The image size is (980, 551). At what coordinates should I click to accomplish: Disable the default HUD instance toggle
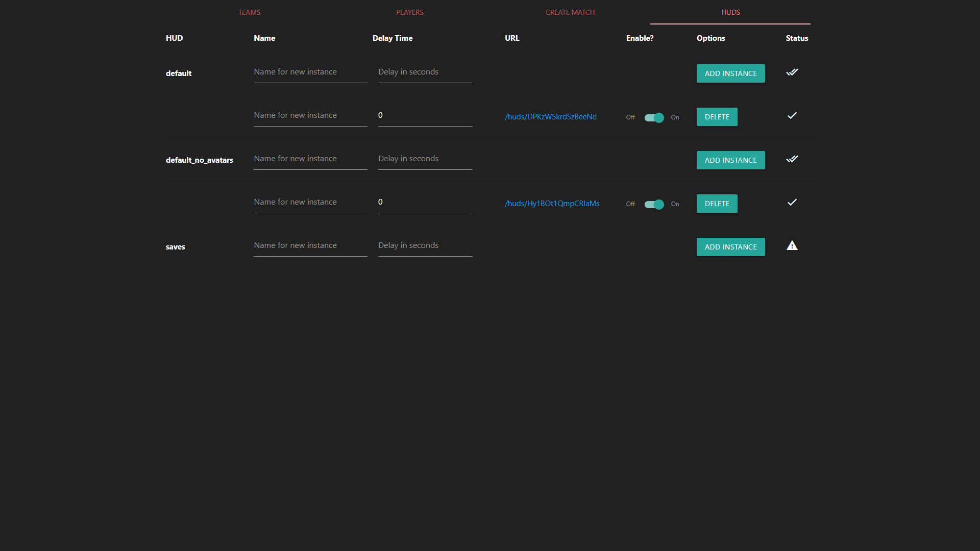[653, 118]
